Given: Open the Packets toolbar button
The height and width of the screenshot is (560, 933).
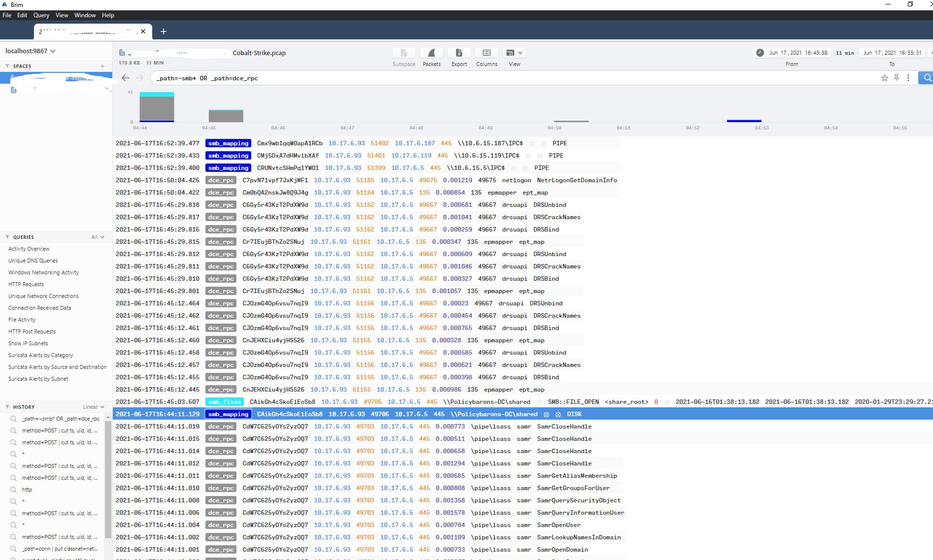Looking at the screenshot, I should (x=432, y=53).
